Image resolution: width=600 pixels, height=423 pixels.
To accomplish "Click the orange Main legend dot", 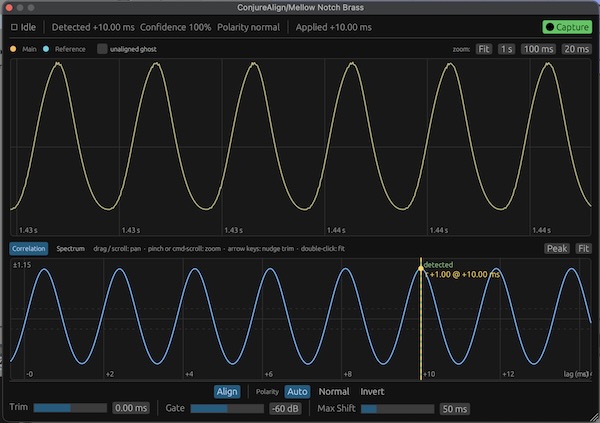I will point(13,49).
